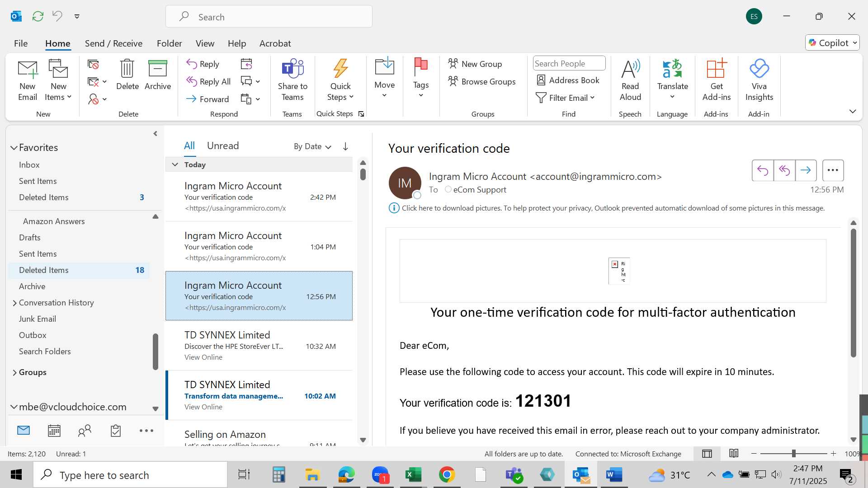Open Viva Insights add-in

click(x=759, y=80)
